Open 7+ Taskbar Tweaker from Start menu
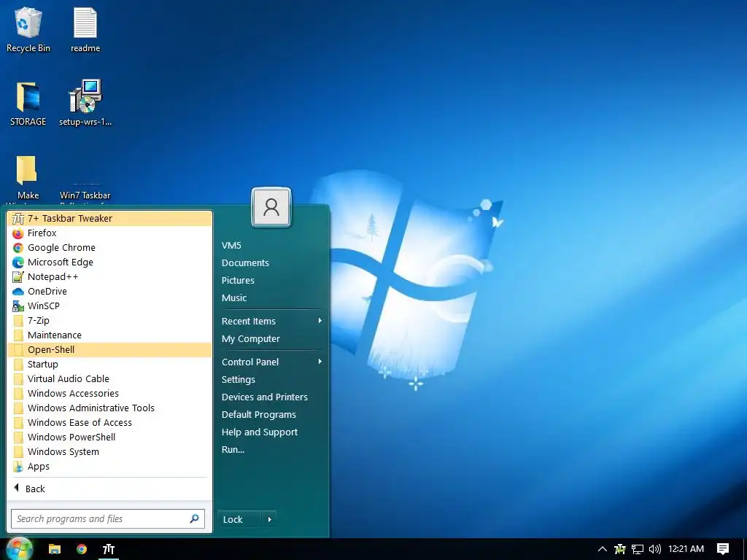This screenshot has width=747, height=560. coord(109,219)
